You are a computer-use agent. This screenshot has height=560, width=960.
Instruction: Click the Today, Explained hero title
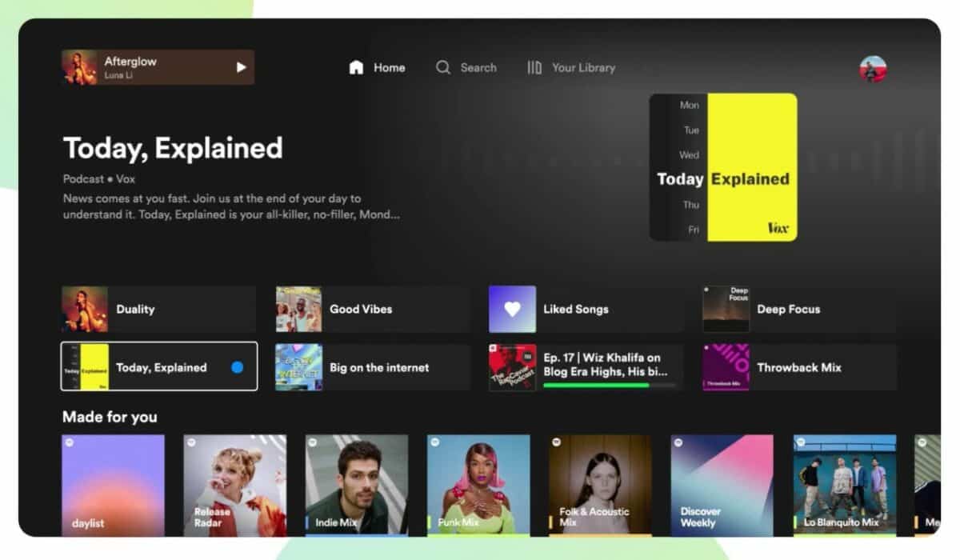tap(173, 148)
